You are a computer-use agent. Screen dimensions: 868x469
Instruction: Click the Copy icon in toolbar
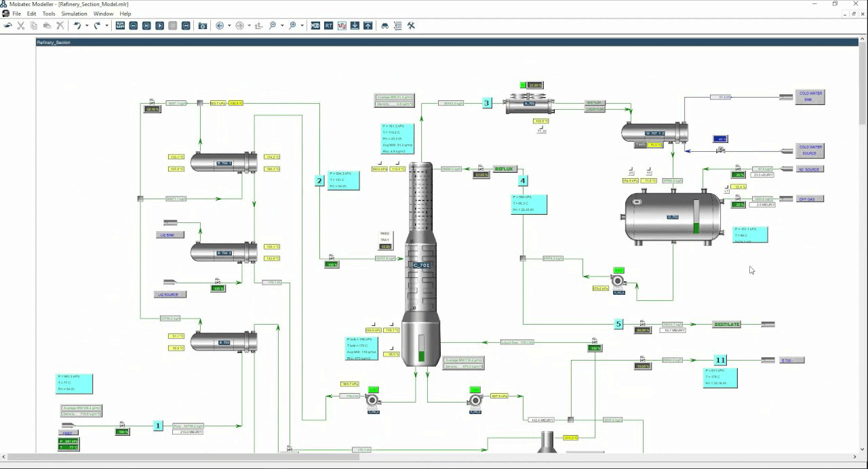tap(34, 26)
